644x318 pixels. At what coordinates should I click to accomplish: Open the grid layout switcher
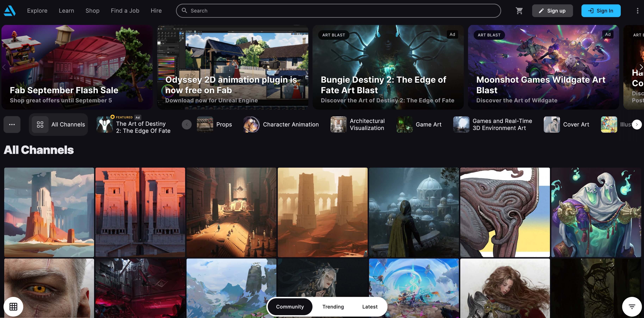coord(13,307)
